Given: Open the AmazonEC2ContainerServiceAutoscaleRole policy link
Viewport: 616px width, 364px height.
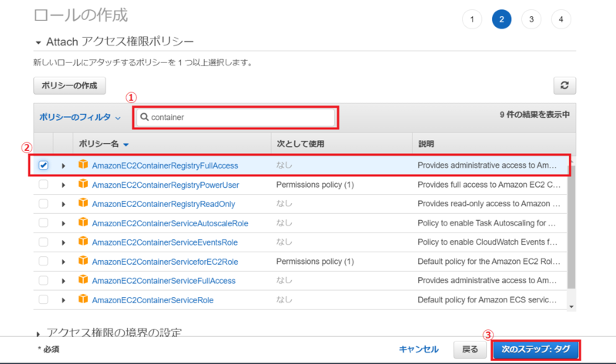Looking at the screenshot, I should click(170, 223).
